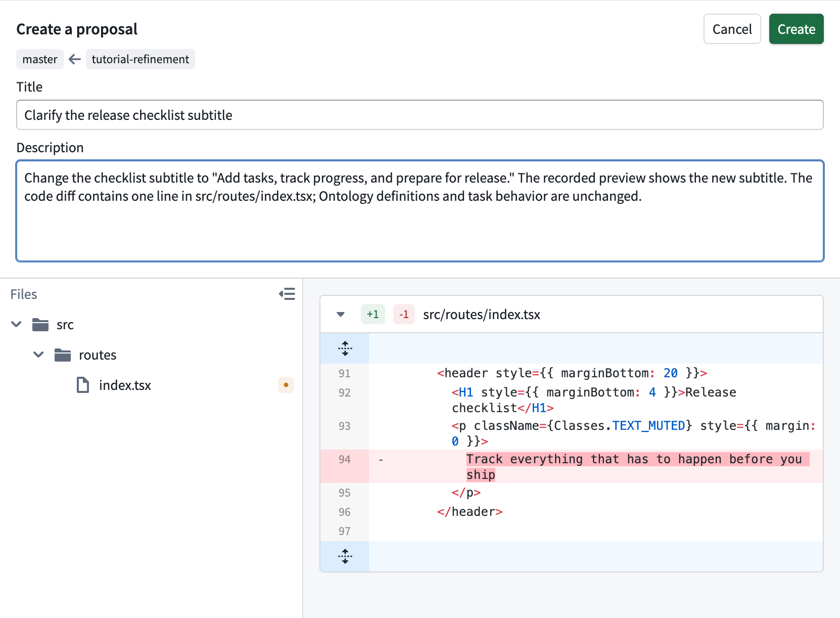Expand hidden lines below line 97
This screenshot has width=840, height=618.
pyautogui.click(x=345, y=556)
